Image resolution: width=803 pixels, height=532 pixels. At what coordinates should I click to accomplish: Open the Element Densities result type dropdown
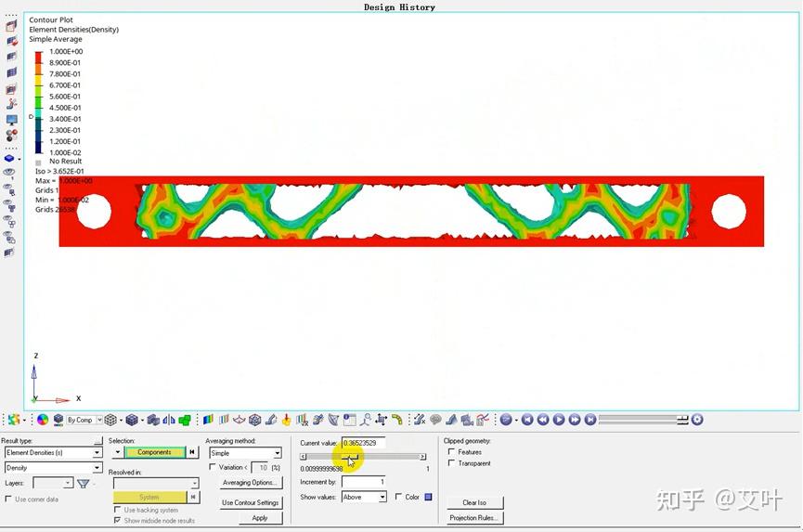[x=53, y=453]
